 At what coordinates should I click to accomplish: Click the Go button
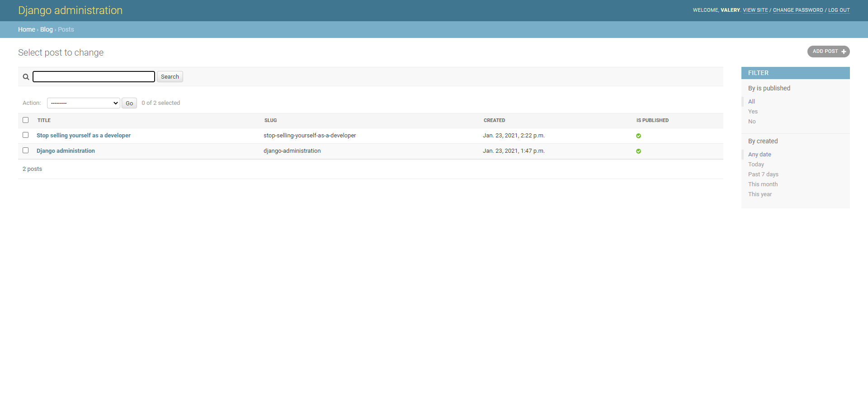129,103
